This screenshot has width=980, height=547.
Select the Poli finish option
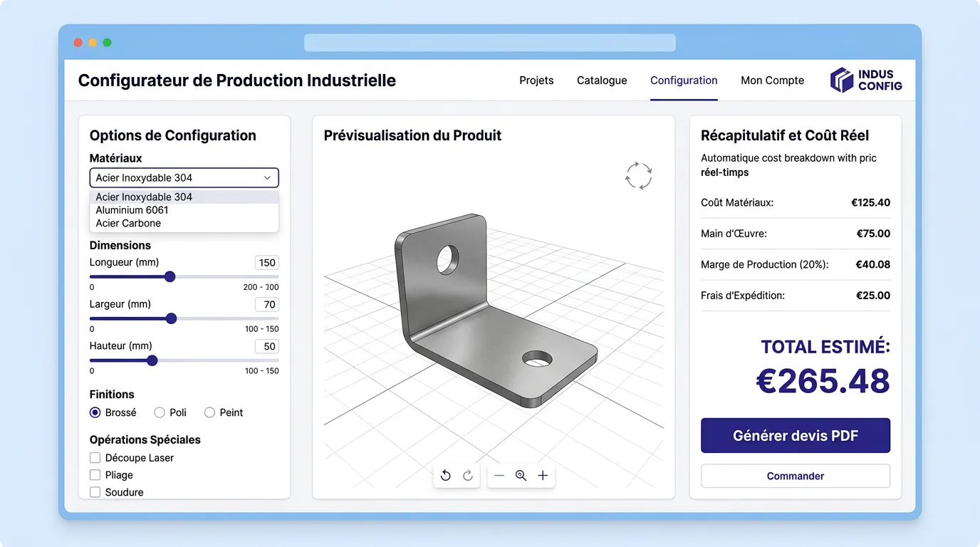[x=159, y=412]
